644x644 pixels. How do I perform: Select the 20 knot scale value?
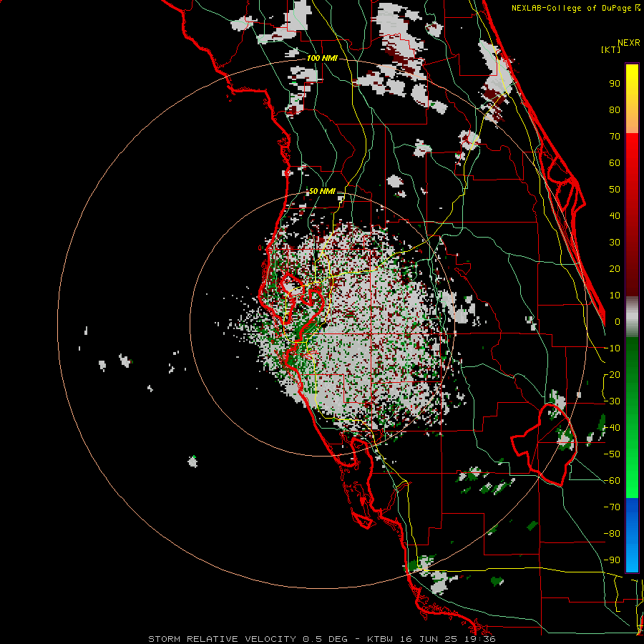point(615,268)
